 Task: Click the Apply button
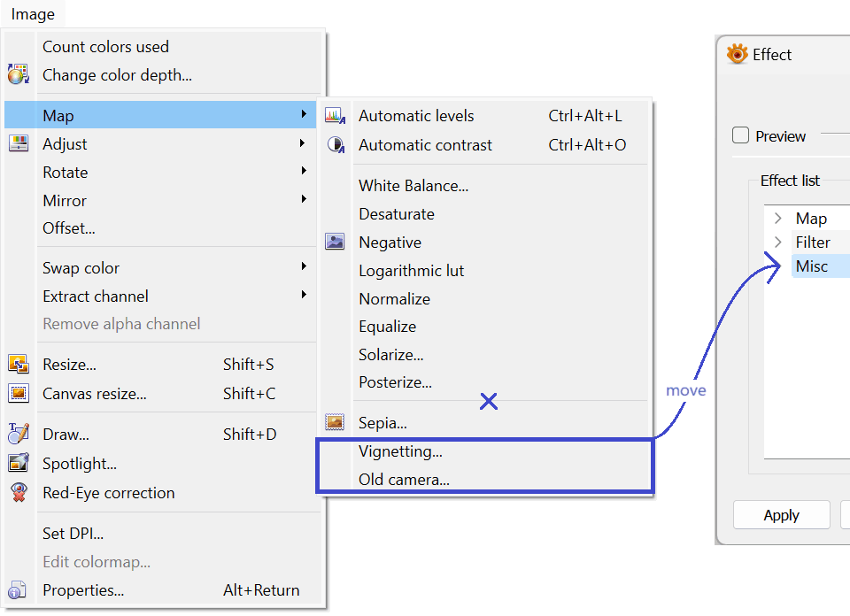click(x=782, y=515)
